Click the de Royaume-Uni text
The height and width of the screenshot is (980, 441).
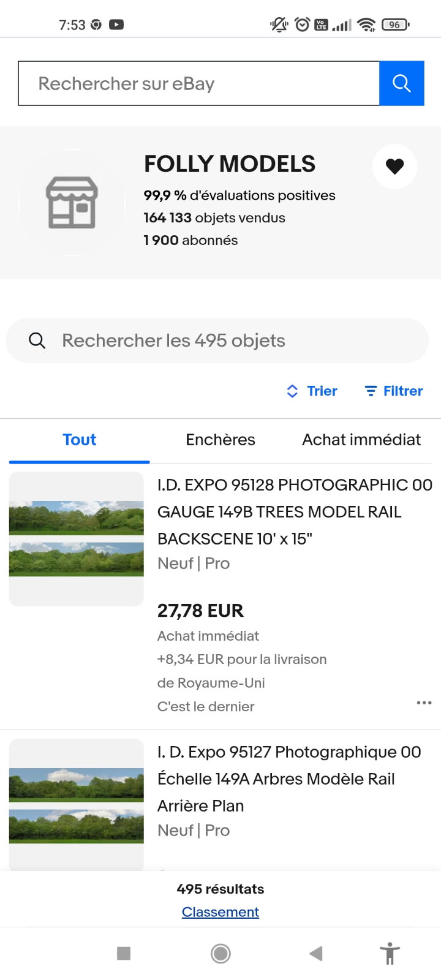coord(211,683)
